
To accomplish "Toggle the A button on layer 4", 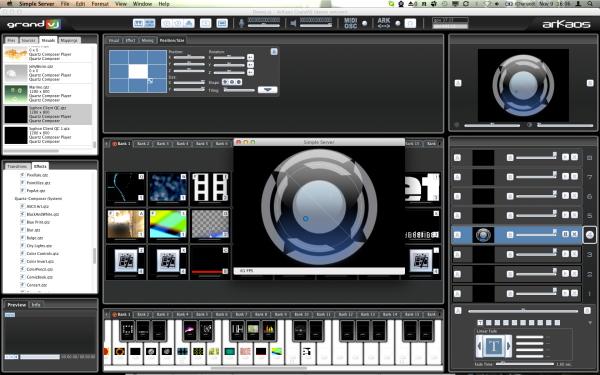I will [x=457, y=235].
